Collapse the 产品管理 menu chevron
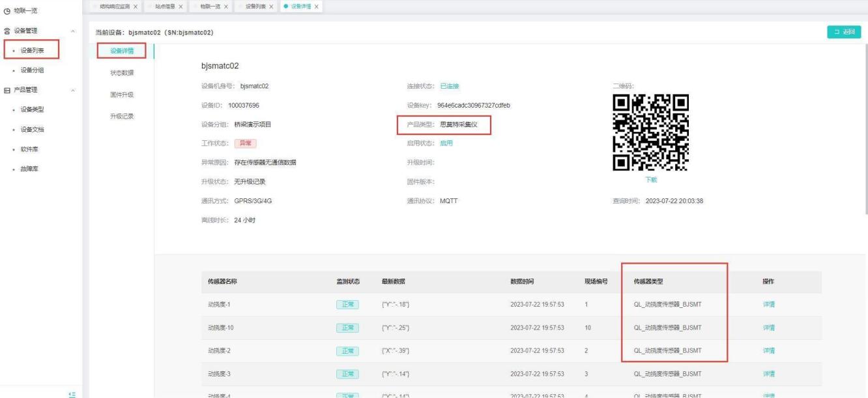The height and width of the screenshot is (398, 868). 72,89
